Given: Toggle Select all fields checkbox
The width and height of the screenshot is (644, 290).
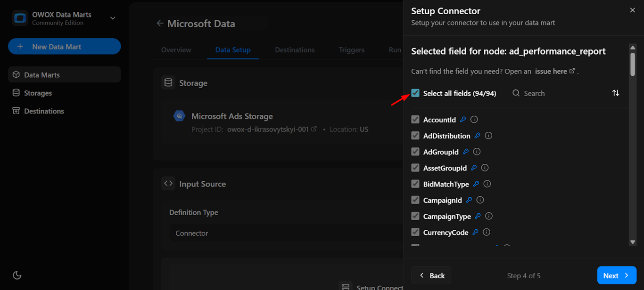Looking at the screenshot, I should [x=415, y=93].
